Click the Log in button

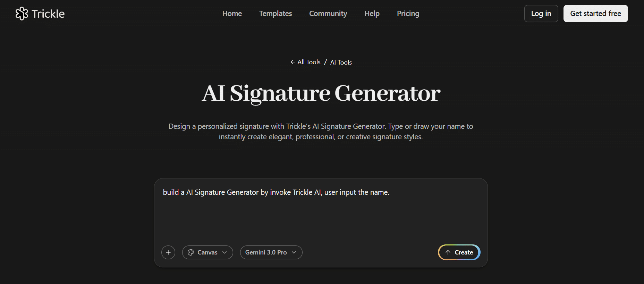(x=541, y=14)
